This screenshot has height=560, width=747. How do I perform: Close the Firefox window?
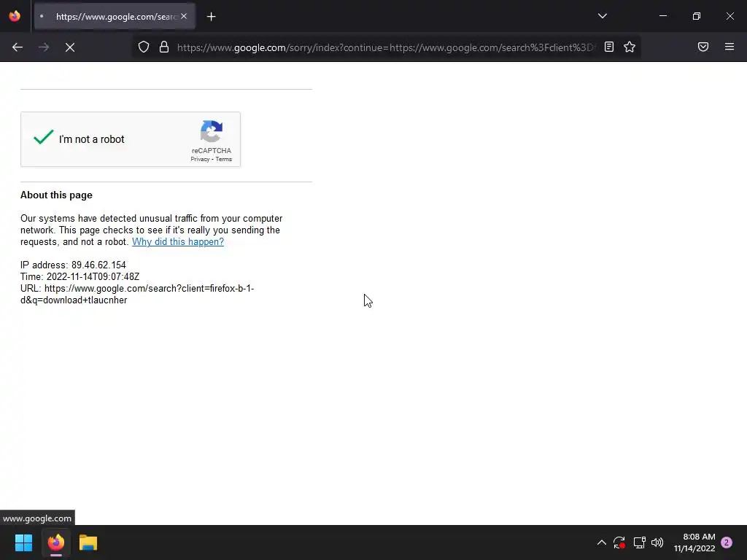[x=729, y=16]
